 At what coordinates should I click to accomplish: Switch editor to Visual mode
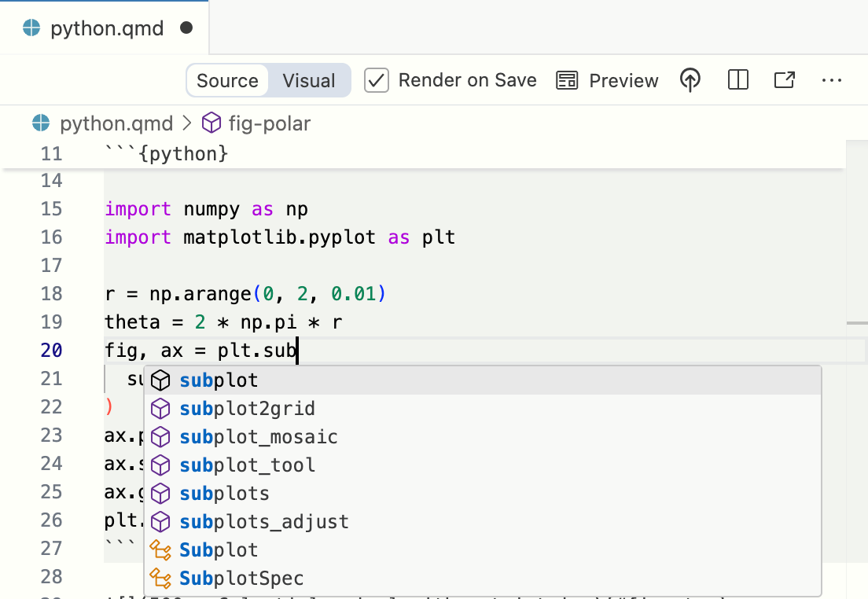[308, 79]
